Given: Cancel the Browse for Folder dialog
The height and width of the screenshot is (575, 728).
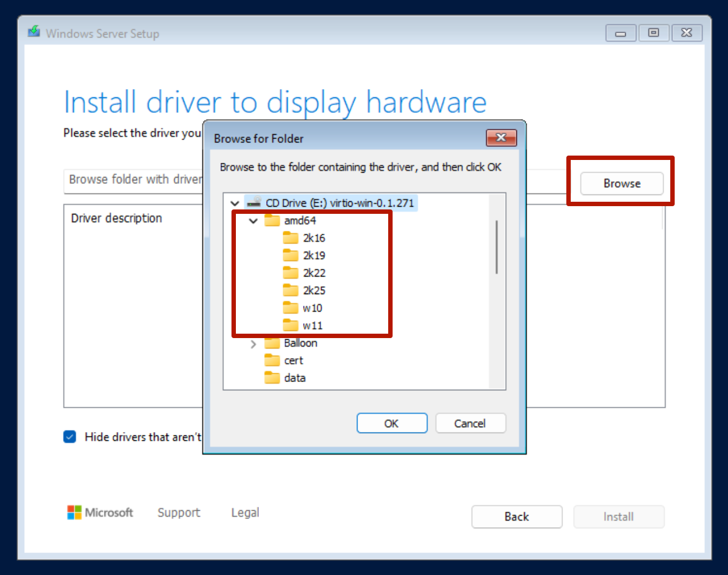Looking at the screenshot, I should pos(470,423).
